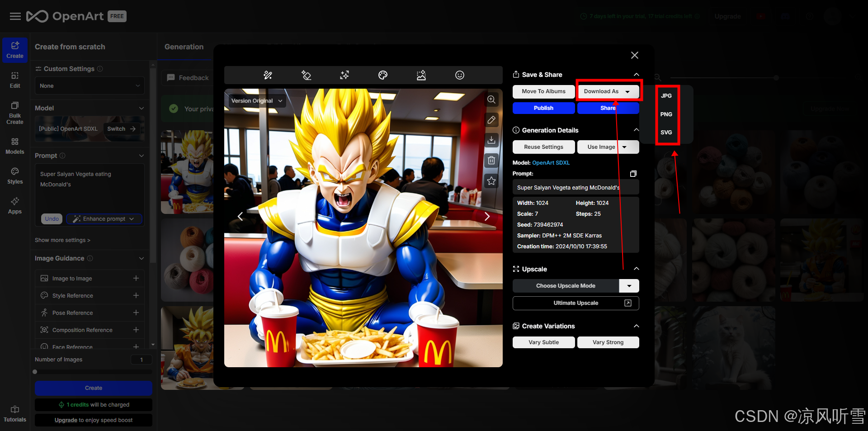The height and width of the screenshot is (431, 868).
Task: Collapse the Upscale section
Action: pyautogui.click(x=636, y=269)
